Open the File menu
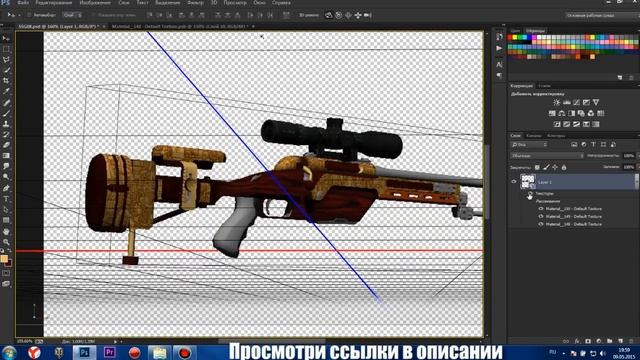The width and height of the screenshot is (640, 360). 23,2
